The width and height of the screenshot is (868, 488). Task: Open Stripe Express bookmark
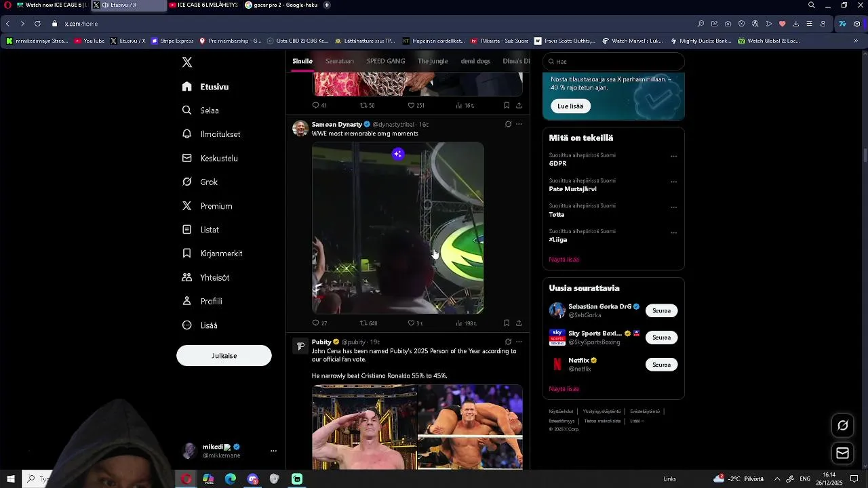click(172, 41)
